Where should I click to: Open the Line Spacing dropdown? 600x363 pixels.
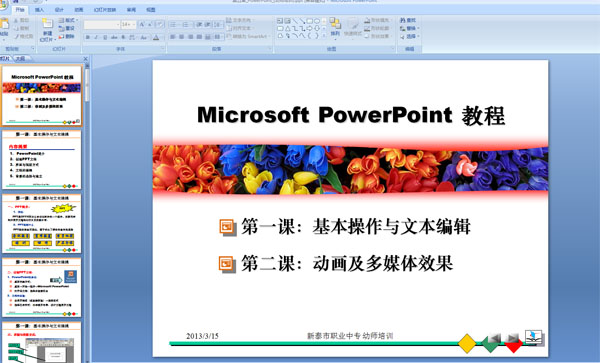coord(218,24)
